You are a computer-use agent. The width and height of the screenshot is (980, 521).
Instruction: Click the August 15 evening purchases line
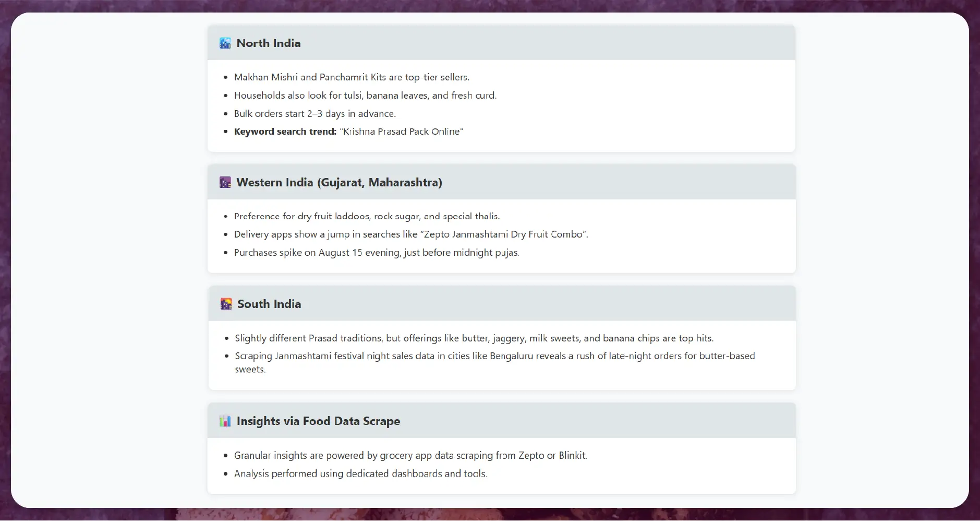pyautogui.click(x=377, y=253)
